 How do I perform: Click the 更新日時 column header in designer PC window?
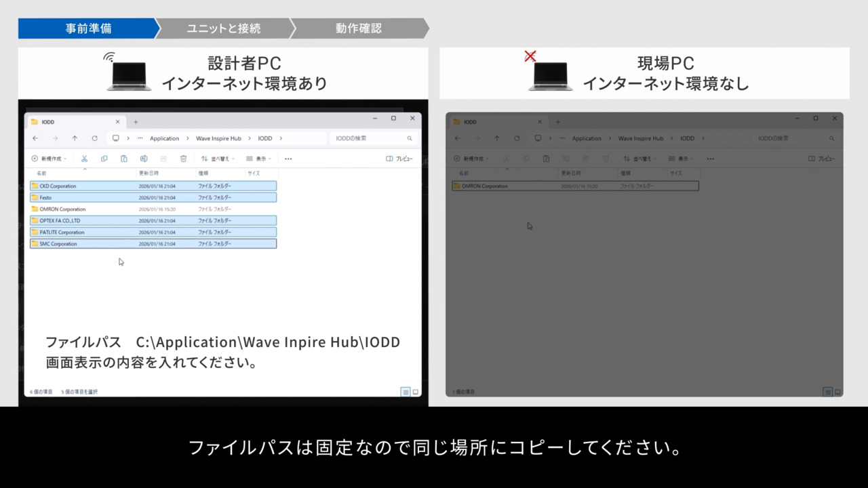coord(149,174)
